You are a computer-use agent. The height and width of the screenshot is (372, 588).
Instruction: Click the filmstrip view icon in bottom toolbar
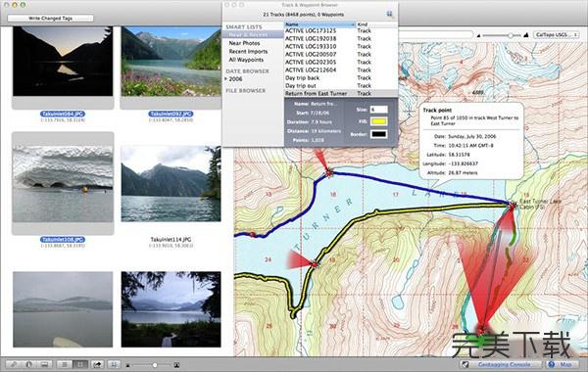45,364
